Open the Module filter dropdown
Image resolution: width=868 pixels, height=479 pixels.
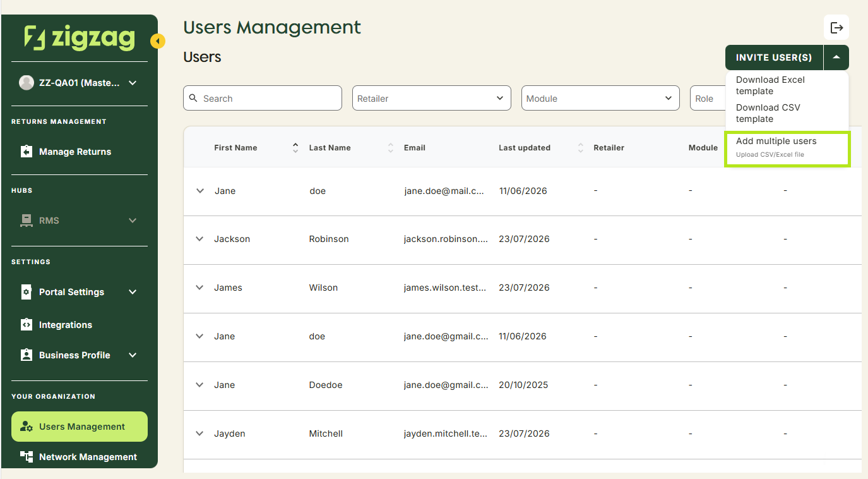[600, 99]
